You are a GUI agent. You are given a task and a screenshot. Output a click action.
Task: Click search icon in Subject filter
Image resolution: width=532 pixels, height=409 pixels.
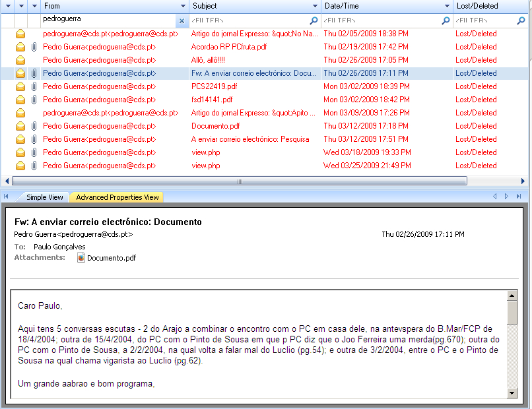coord(314,20)
